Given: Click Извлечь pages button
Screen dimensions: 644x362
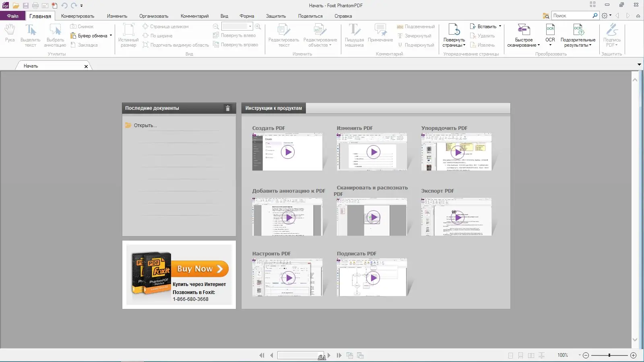Looking at the screenshot, I should pyautogui.click(x=482, y=45).
